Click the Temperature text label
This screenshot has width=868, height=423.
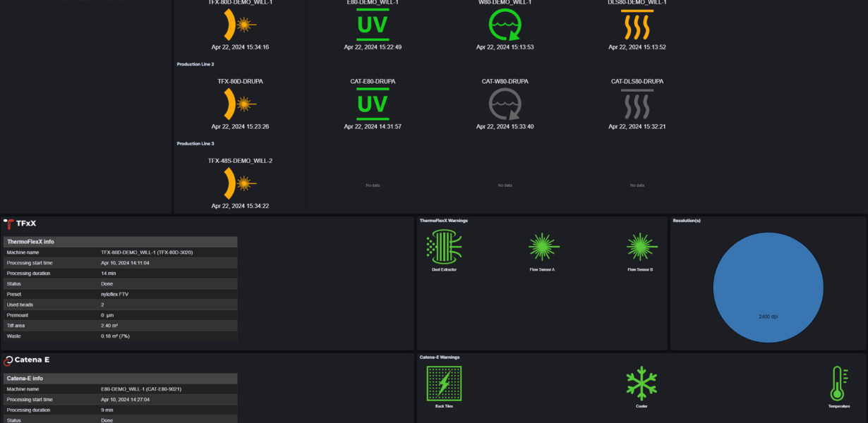pyautogui.click(x=838, y=406)
